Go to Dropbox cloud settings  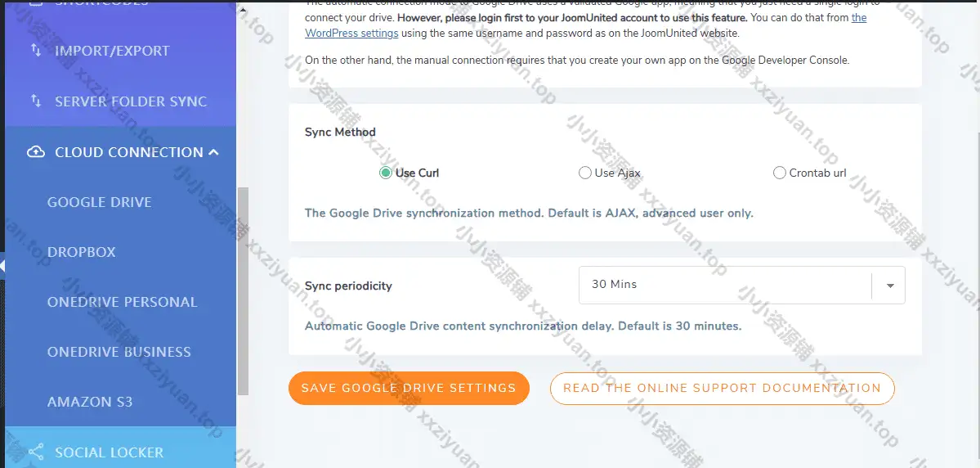[x=82, y=252]
